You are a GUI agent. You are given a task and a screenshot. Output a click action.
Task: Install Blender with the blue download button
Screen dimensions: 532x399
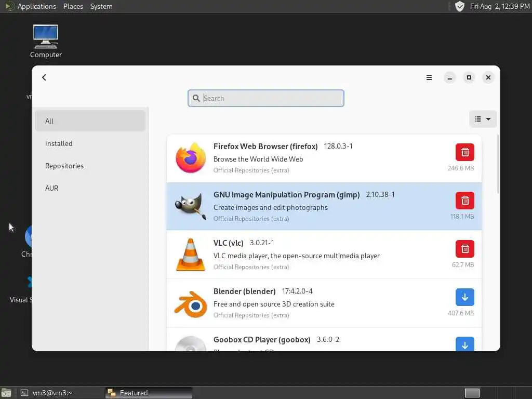pos(465,297)
